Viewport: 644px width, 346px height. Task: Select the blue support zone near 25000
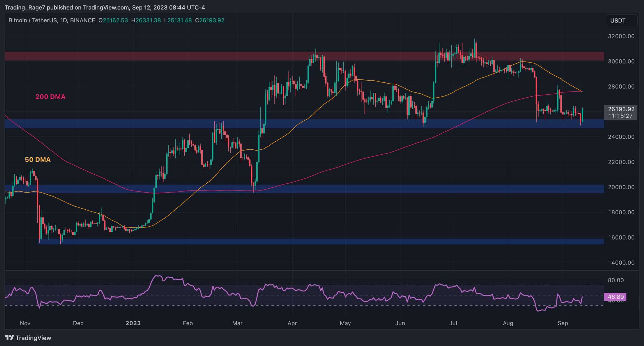[x=304, y=124]
